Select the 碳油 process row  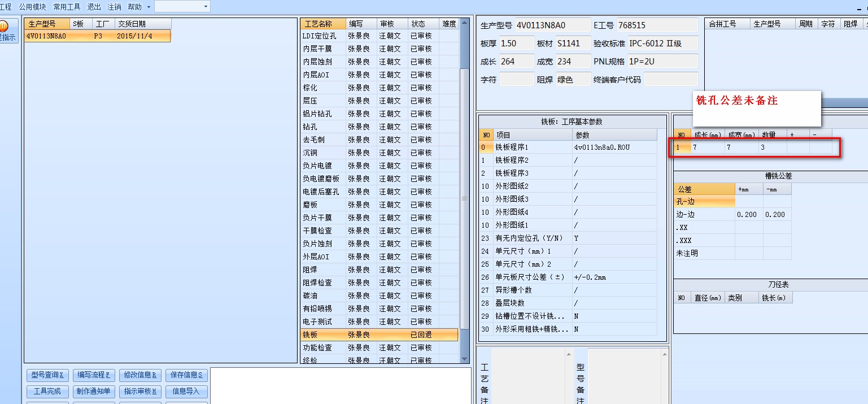point(380,296)
